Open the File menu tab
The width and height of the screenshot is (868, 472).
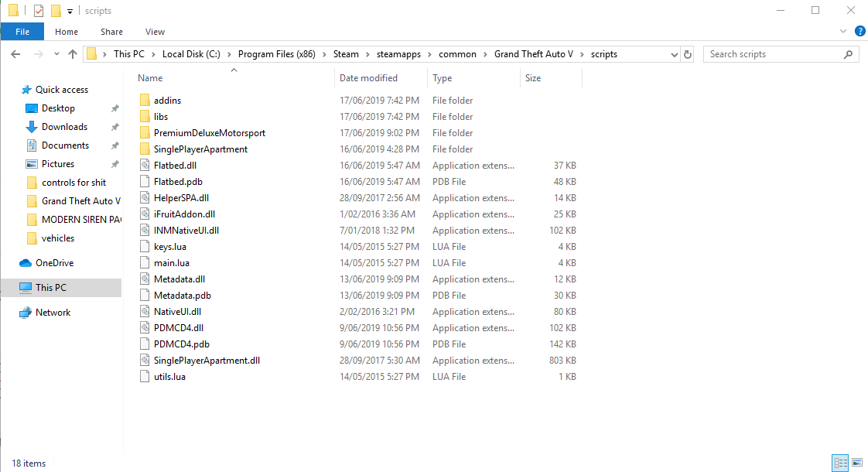click(22, 32)
